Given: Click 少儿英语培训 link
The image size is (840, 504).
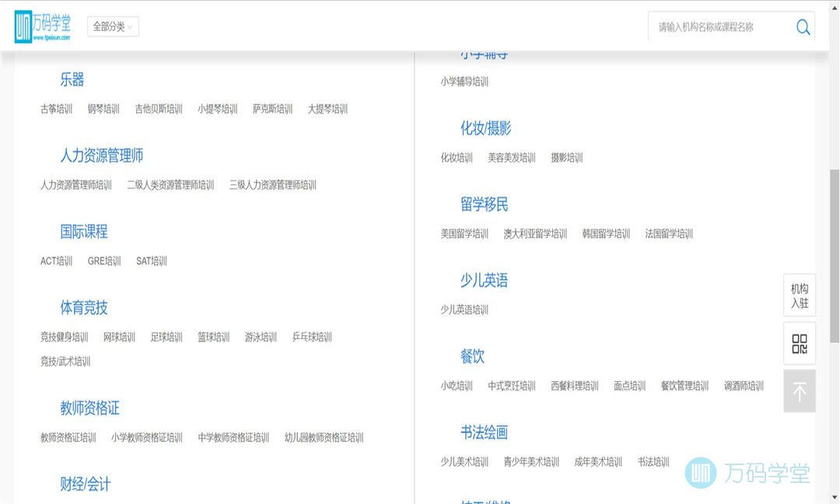Looking at the screenshot, I should click(x=464, y=310).
